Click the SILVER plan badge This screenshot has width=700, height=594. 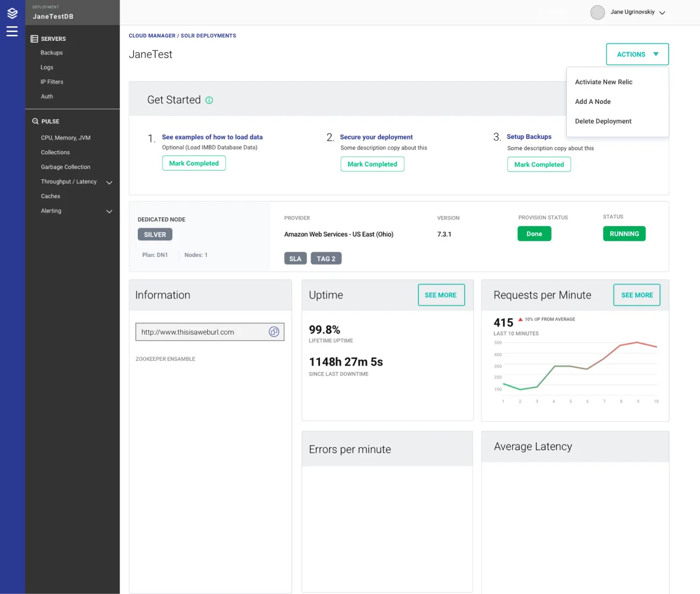tap(155, 234)
